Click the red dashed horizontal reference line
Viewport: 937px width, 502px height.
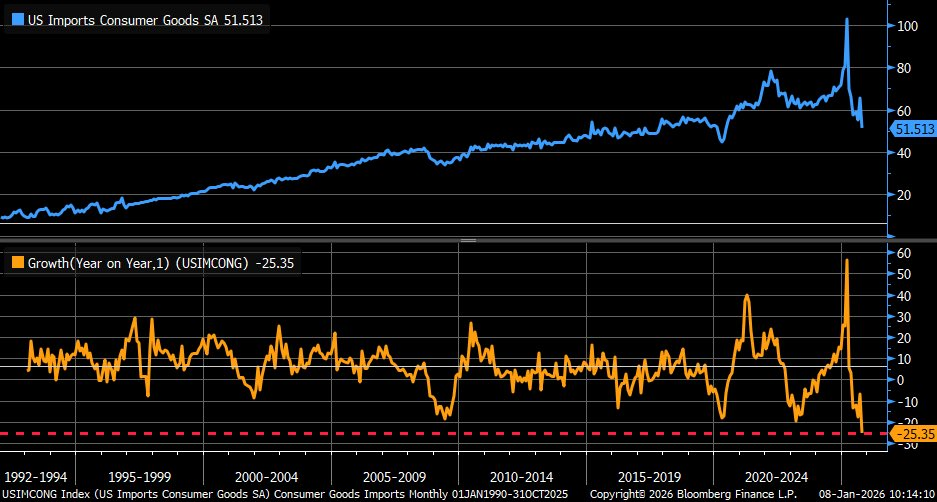[x=442, y=433]
